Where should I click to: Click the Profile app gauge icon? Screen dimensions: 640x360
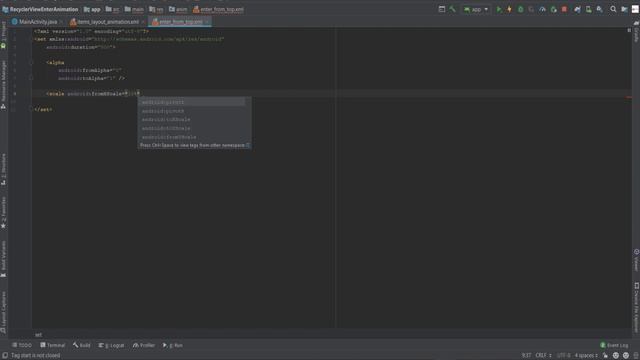(x=542, y=9)
